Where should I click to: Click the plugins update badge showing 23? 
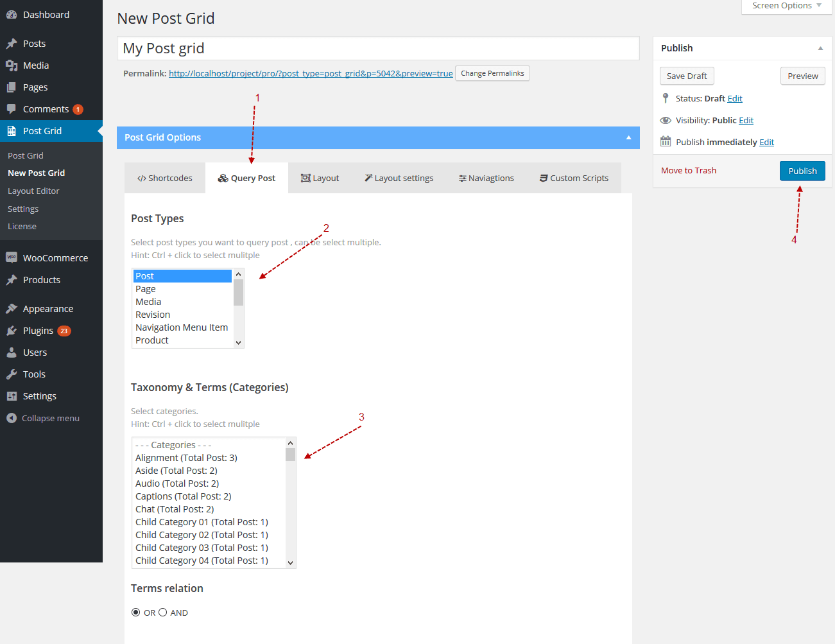click(x=64, y=331)
